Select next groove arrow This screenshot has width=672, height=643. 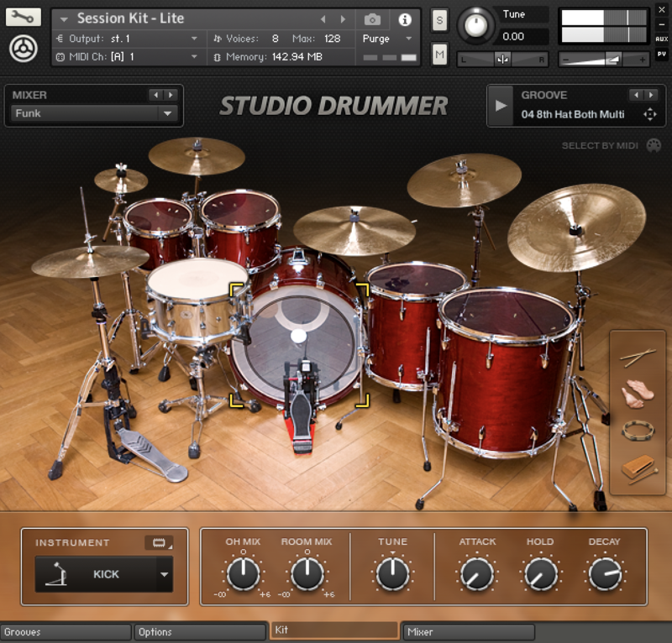pos(650,95)
